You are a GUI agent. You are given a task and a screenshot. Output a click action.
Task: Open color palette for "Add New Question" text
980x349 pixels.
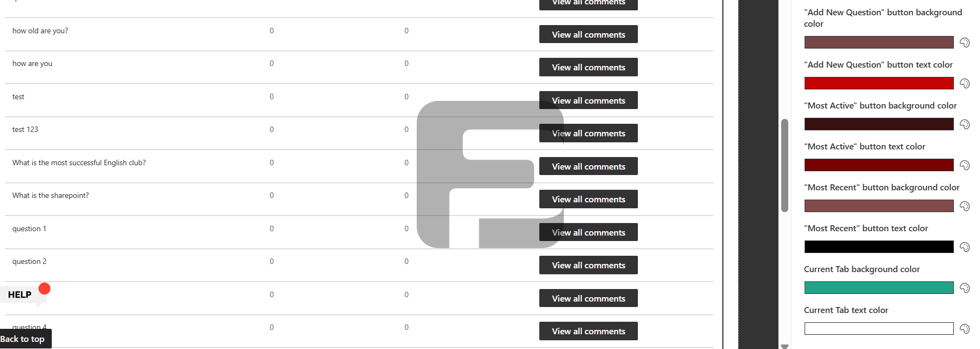(965, 83)
